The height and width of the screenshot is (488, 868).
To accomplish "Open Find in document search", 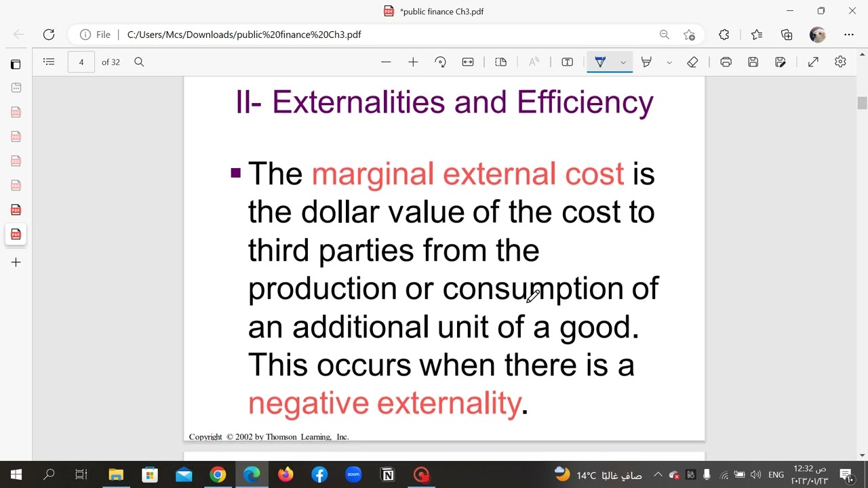I will [139, 62].
